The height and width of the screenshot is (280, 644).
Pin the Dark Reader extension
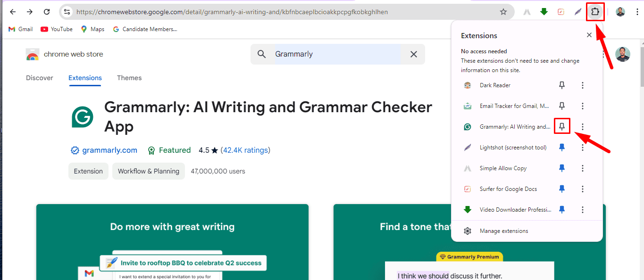click(x=562, y=85)
